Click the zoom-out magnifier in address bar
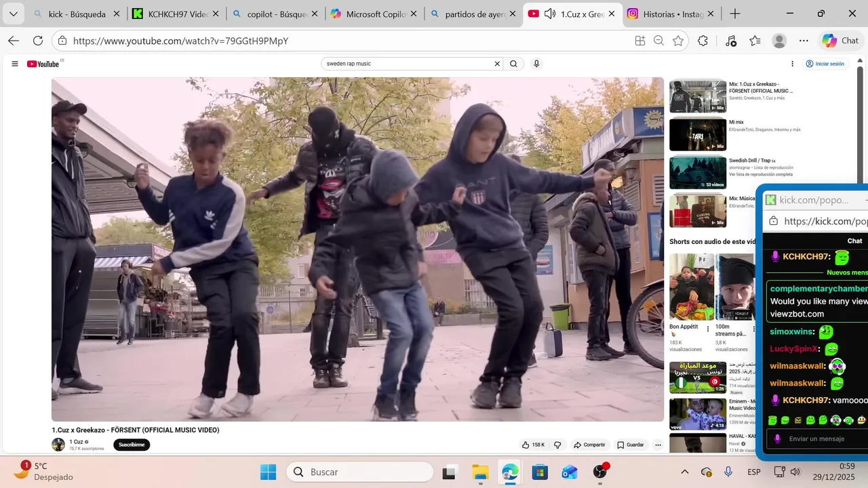 658,41
